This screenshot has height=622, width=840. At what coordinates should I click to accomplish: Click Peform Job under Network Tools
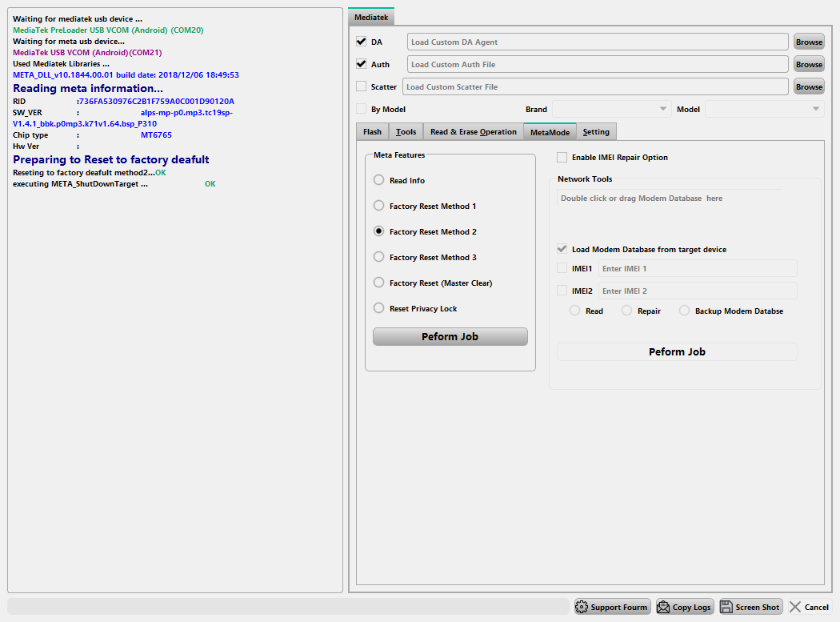[x=677, y=351]
